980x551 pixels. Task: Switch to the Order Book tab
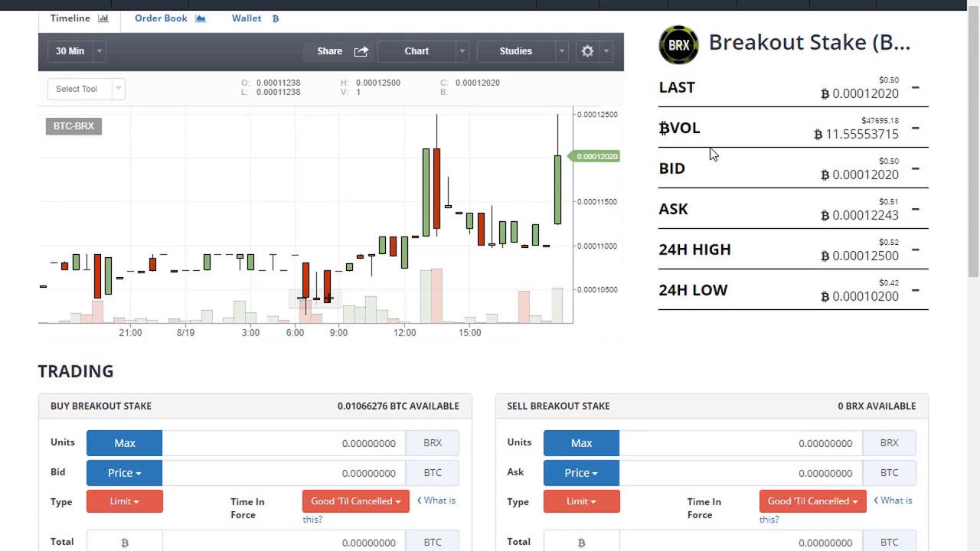pyautogui.click(x=170, y=18)
